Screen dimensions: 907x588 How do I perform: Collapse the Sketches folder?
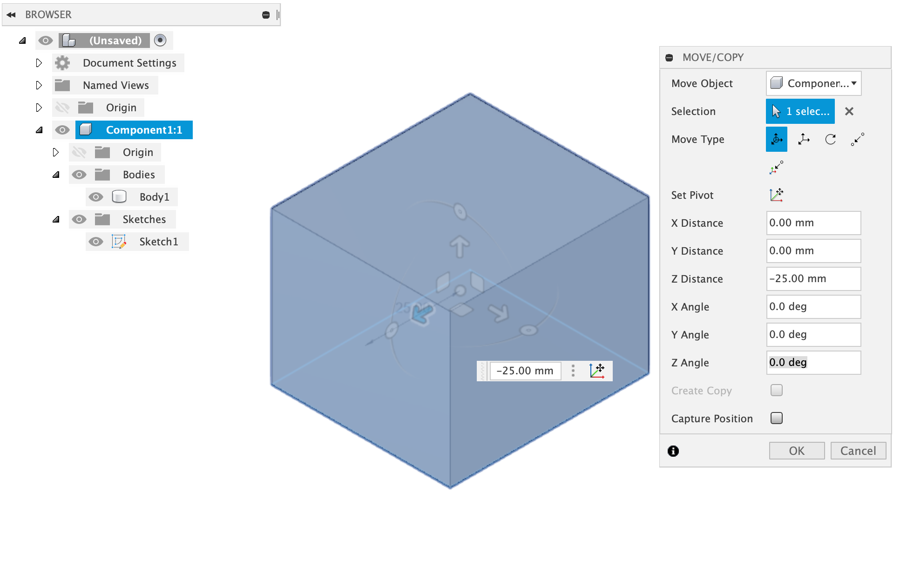pyautogui.click(x=56, y=219)
